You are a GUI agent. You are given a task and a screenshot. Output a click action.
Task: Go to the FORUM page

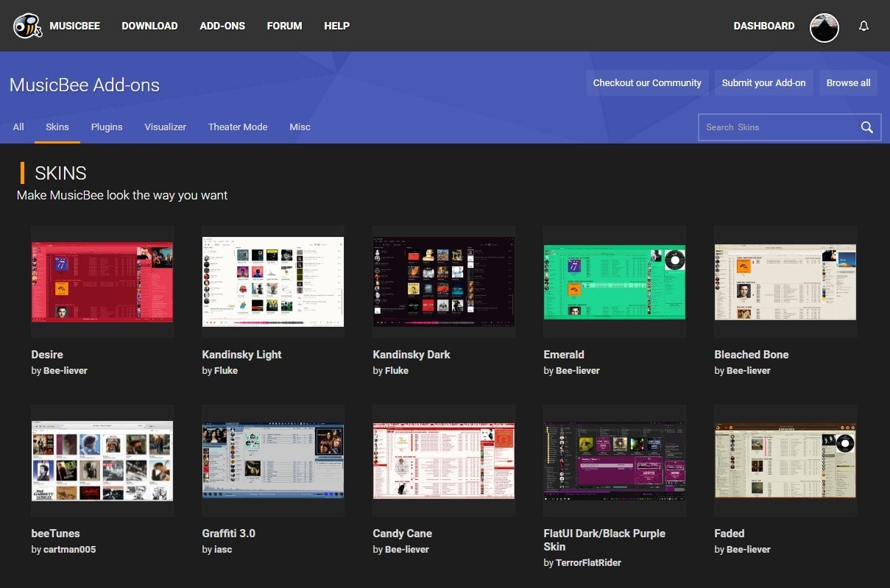[x=284, y=26]
